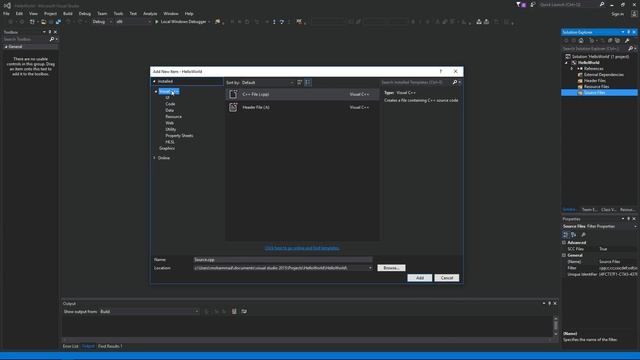The height and width of the screenshot is (360, 640).
Task: Click the Save All toolbar icon
Action: [58, 22]
